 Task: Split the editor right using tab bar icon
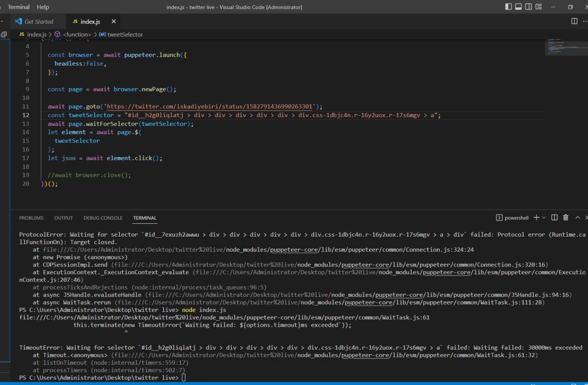click(x=574, y=21)
